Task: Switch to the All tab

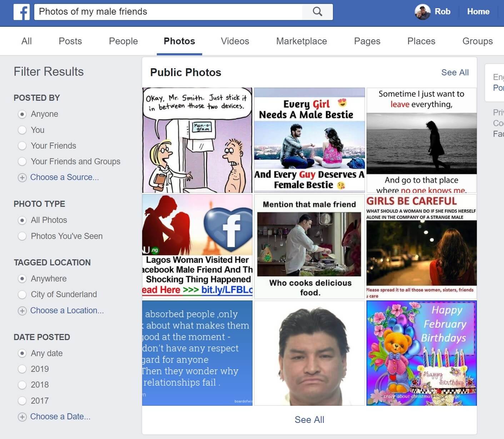Action: tap(26, 41)
